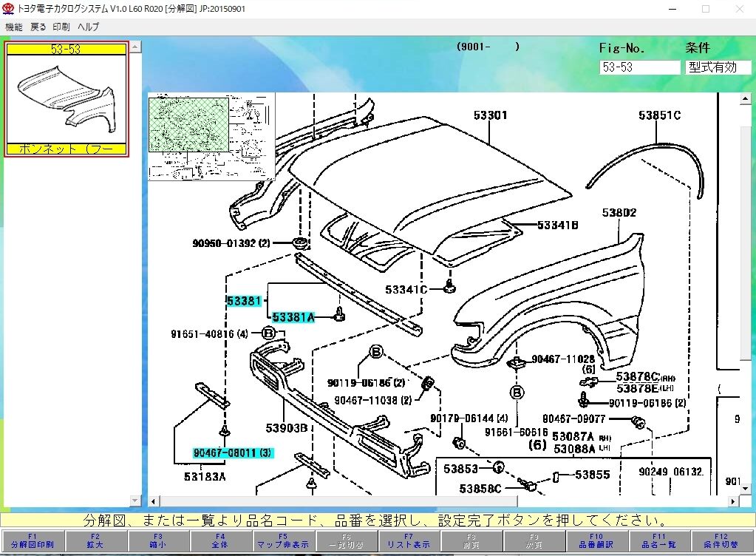Open the 機能 menu
The height and width of the screenshot is (556, 756).
pyautogui.click(x=14, y=27)
